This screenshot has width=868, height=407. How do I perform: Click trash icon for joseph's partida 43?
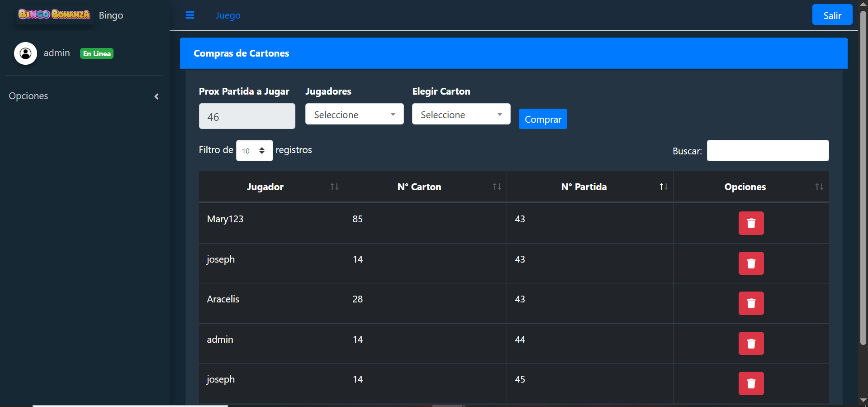(751, 263)
